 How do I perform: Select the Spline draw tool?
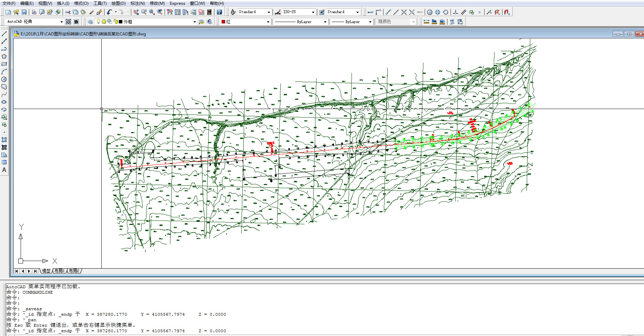point(4,94)
